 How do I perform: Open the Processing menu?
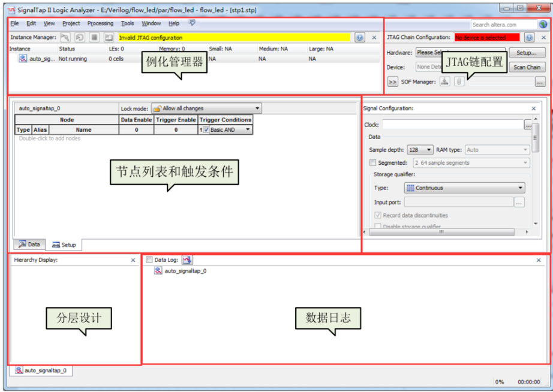click(x=100, y=23)
